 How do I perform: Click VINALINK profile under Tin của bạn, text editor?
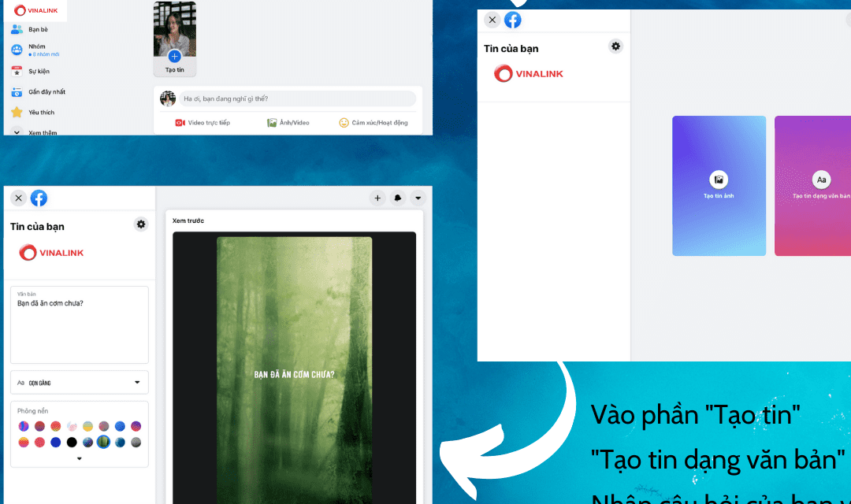point(51,252)
